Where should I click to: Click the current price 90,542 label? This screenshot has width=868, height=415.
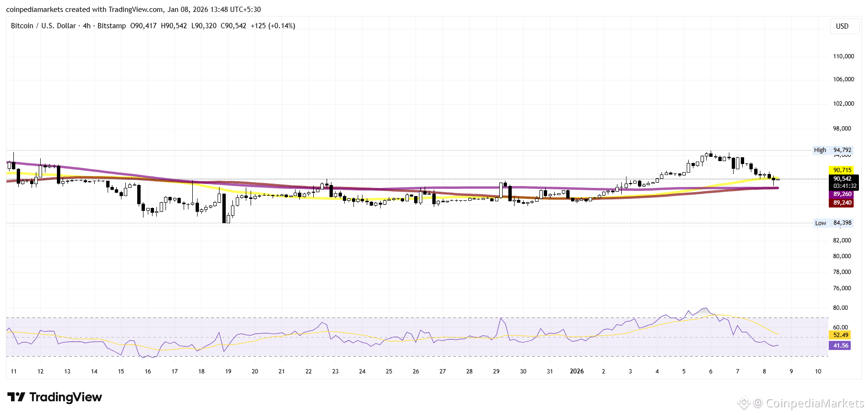843,179
